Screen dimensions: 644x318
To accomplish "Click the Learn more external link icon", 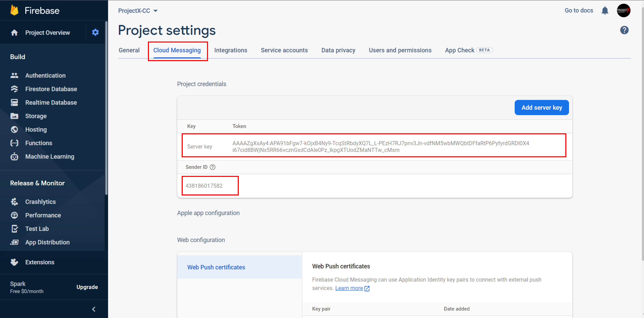I will coord(367,288).
